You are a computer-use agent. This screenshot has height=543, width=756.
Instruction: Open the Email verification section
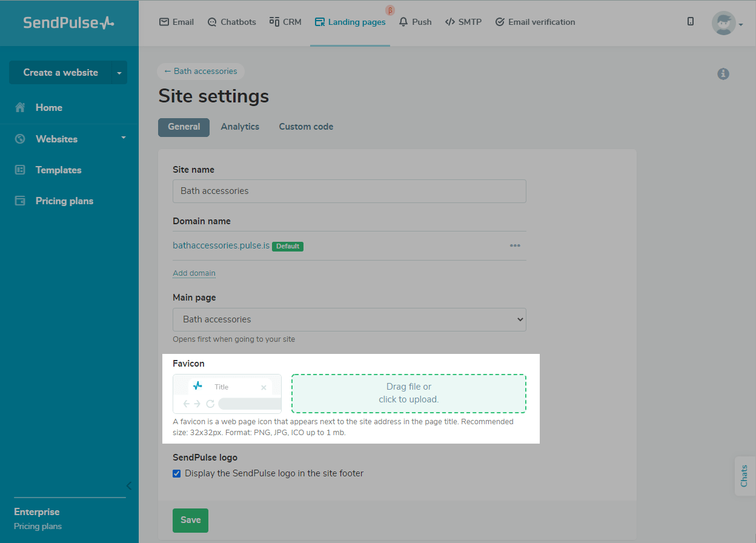click(535, 22)
